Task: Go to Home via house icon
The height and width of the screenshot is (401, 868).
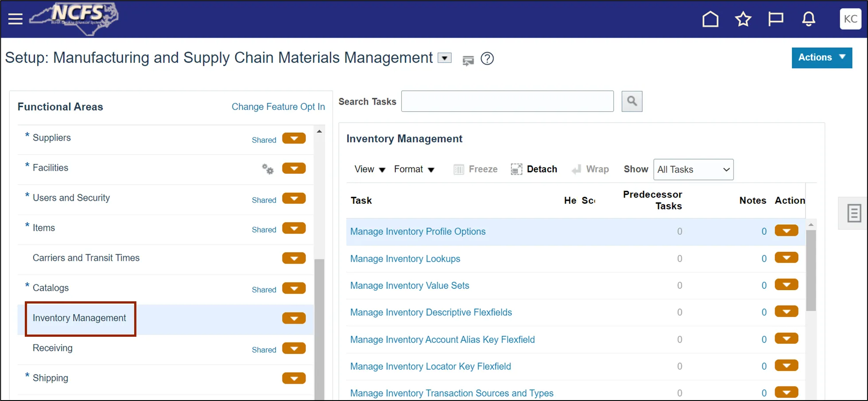Action: pyautogui.click(x=710, y=19)
